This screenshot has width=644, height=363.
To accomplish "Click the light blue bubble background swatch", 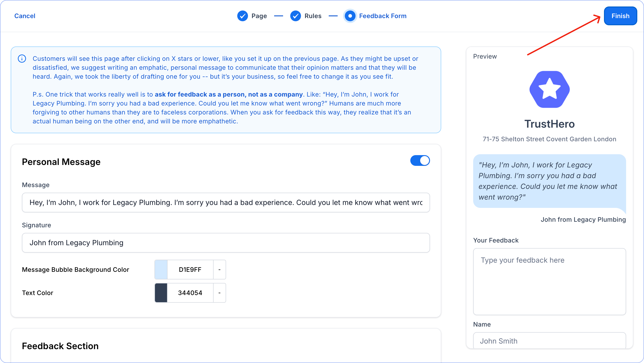I will coord(161,270).
